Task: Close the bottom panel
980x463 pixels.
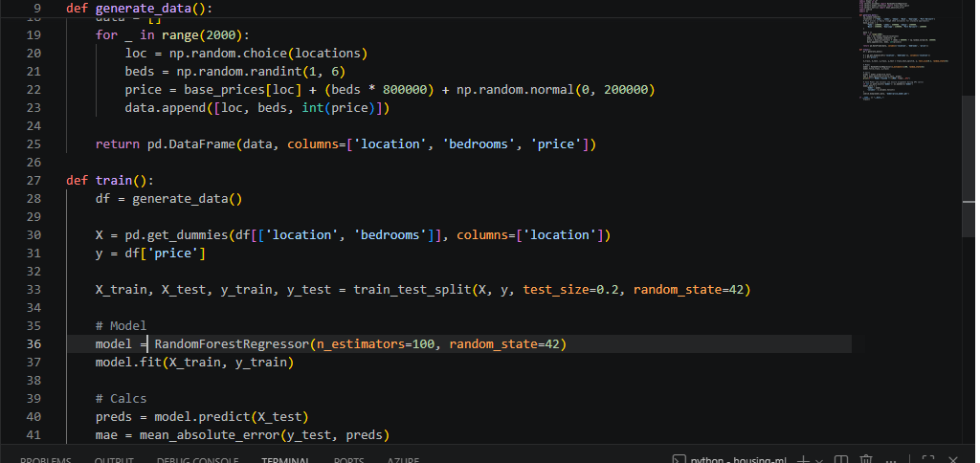Action: coord(953,460)
